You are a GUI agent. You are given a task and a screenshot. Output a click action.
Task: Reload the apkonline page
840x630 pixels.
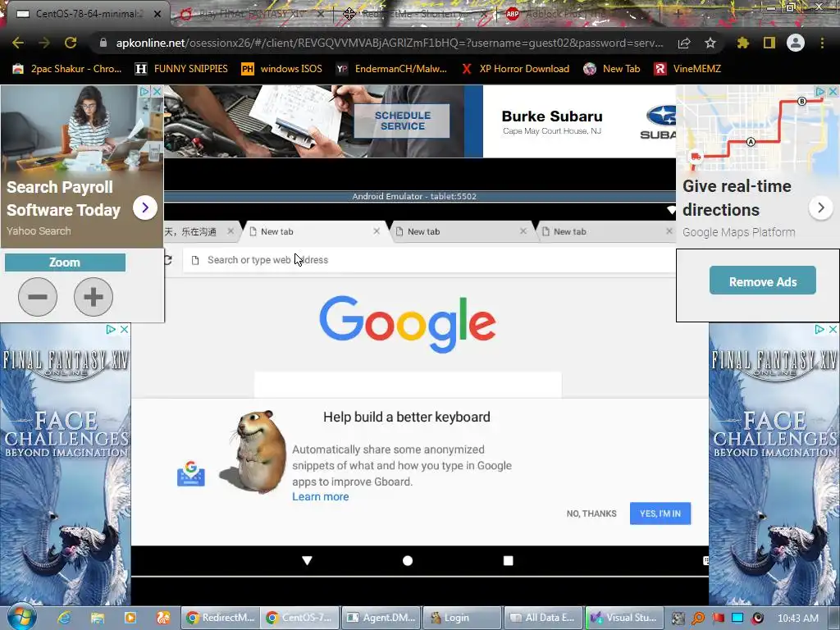[71, 43]
